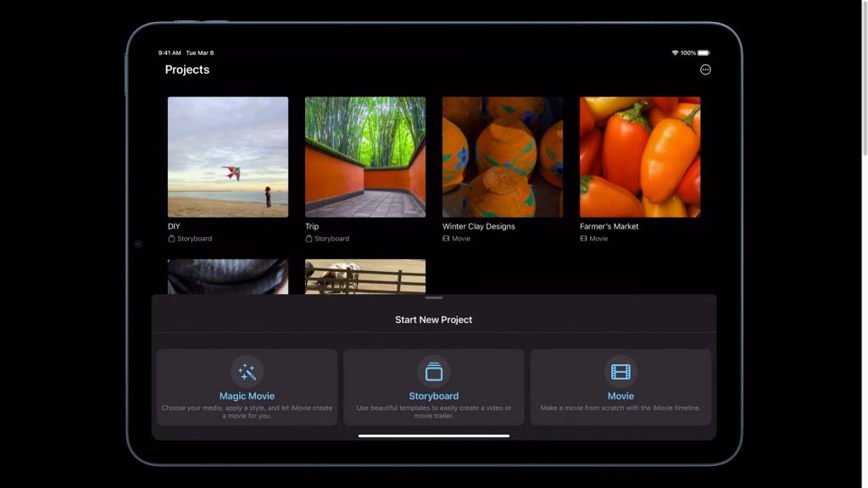The height and width of the screenshot is (488, 868).
Task: Open the ellipsis more options menu
Action: [x=705, y=69]
